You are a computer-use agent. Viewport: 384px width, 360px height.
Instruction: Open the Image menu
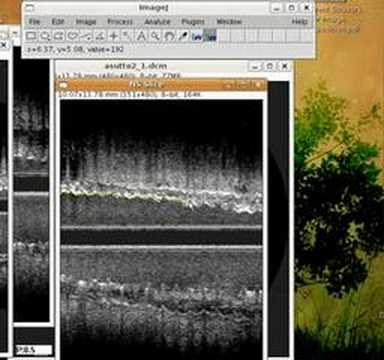86,22
